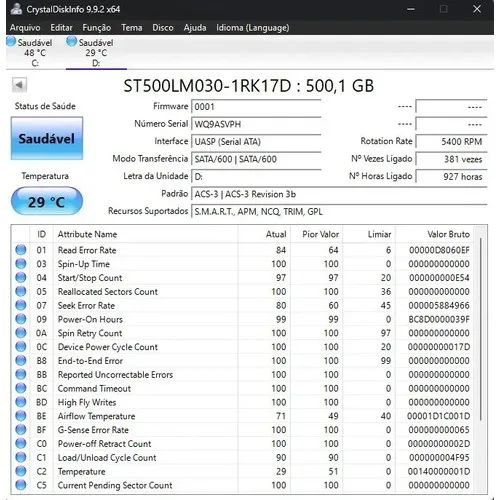Open the Ajuda menu
The height and width of the screenshot is (500, 500).
tap(195, 28)
